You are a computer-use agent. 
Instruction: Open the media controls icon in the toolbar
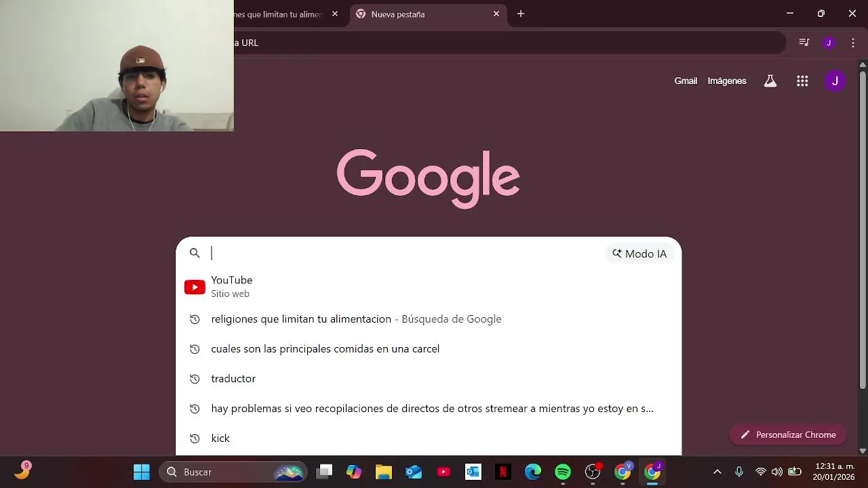(x=804, y=43)
